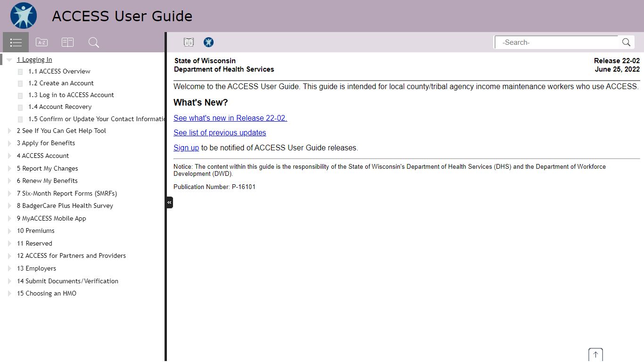Image resolution: width=644 pixels, height=362 pixels.
Task: Select 7 Six-Month Report Forms (SMRFs)
Action: 67,193
